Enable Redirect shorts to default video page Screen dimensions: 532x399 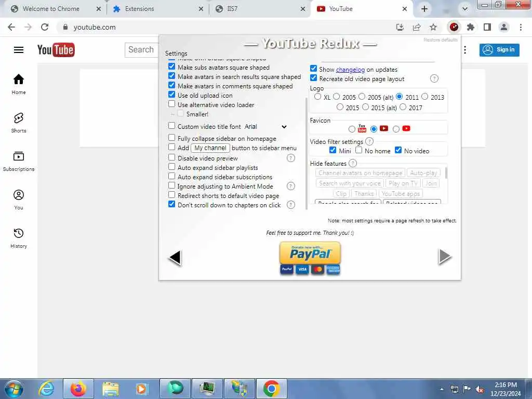click(x=171, y=195)
